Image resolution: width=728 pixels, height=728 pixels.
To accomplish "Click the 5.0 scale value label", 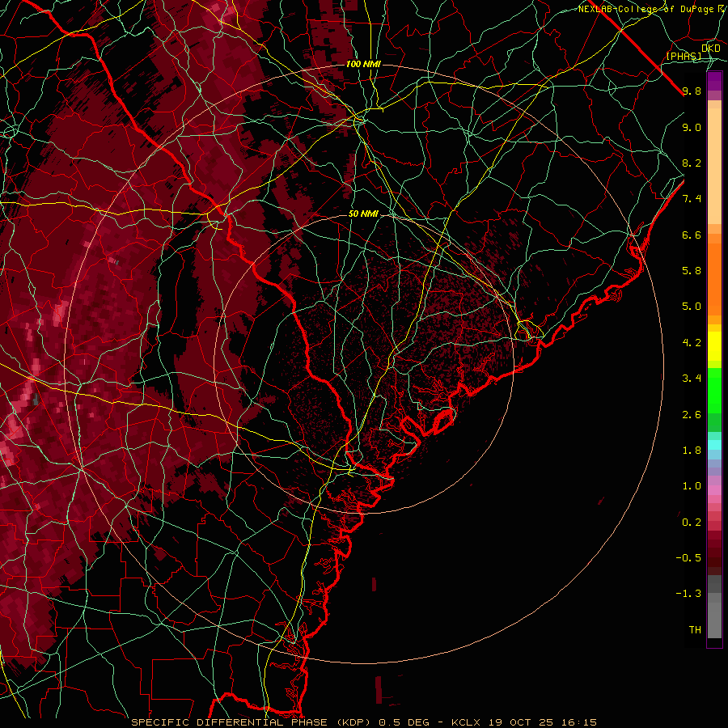I will pos(692,307).
